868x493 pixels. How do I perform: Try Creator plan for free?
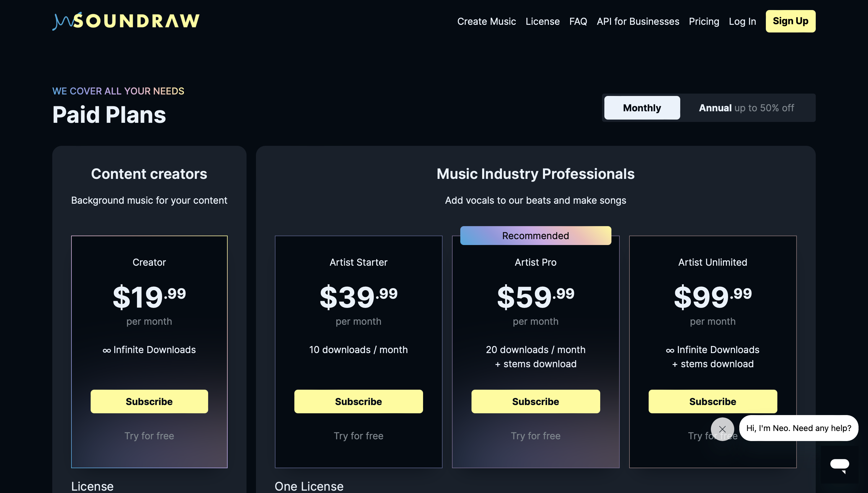pos(149,435)
